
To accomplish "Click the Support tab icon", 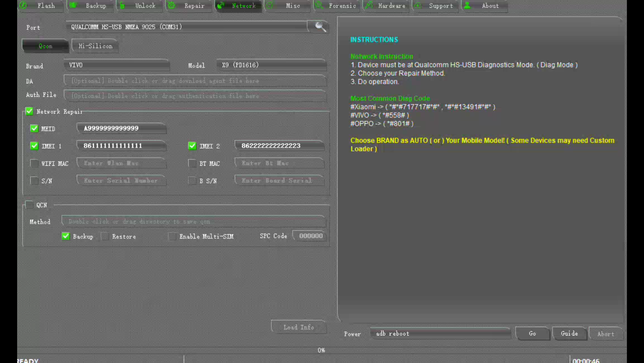I will click(418, 5).
